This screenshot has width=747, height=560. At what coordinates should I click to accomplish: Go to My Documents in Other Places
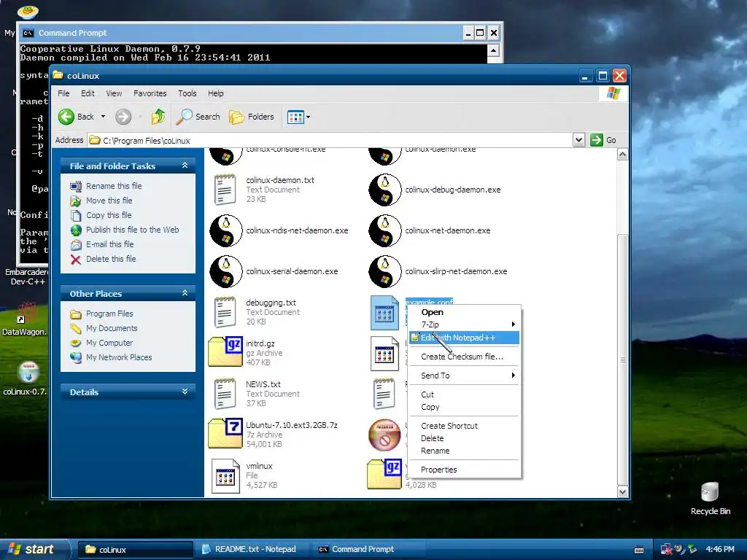pos(112,329)
